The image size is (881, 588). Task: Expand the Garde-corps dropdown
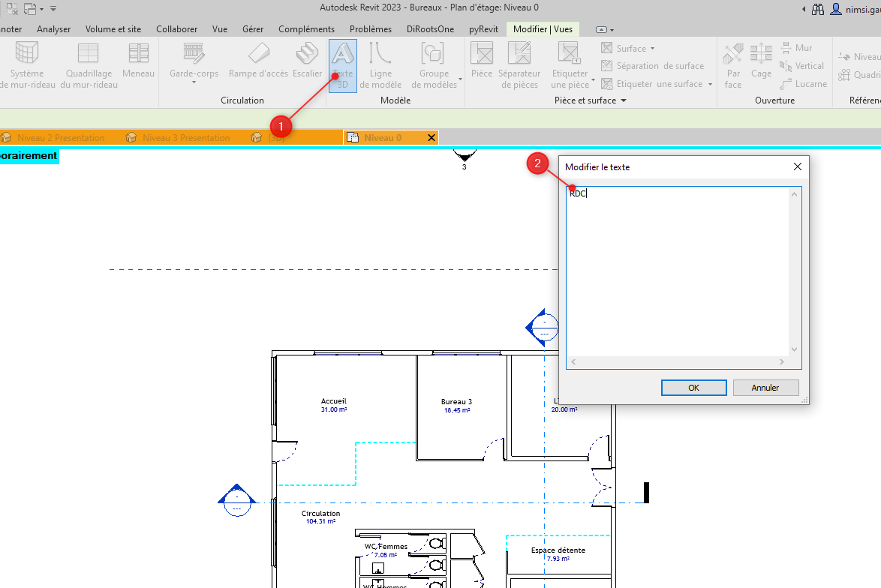click(x=194, y=82)
